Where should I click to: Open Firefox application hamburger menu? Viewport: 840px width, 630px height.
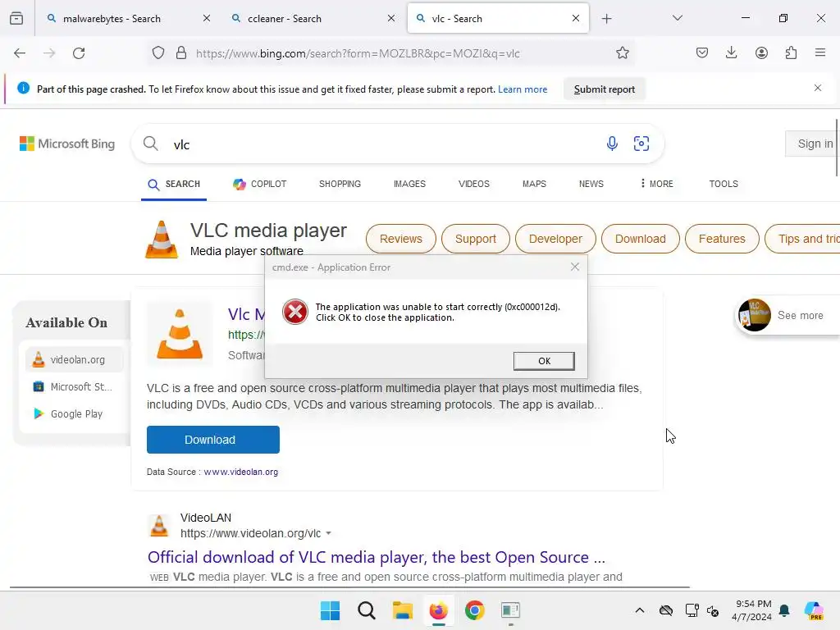point(820,53)
